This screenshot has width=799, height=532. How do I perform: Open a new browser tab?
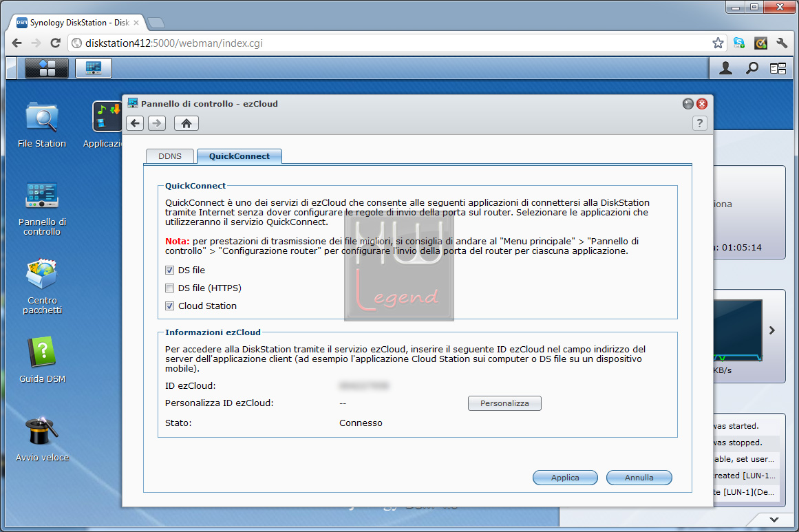tap(156, 23)
